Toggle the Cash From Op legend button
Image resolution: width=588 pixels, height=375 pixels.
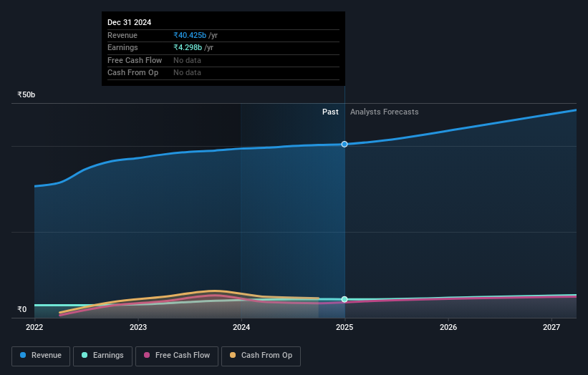coord(261,356)
